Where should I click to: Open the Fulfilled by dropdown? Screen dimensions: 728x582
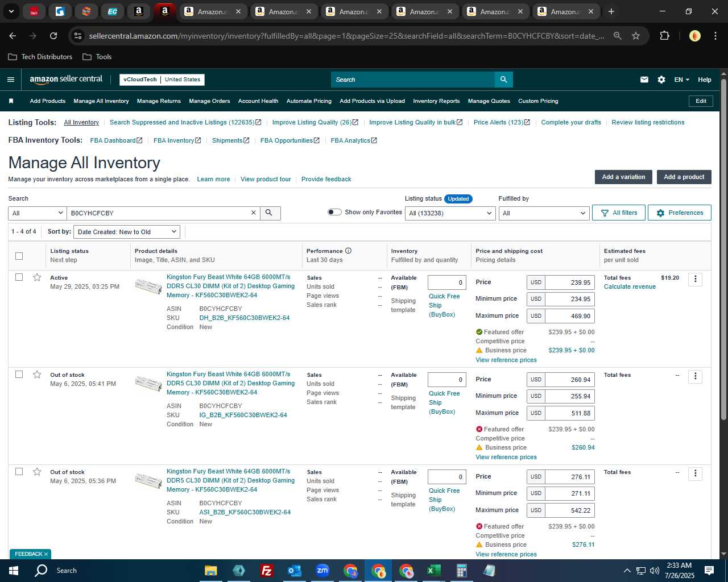tap(543, 213)
